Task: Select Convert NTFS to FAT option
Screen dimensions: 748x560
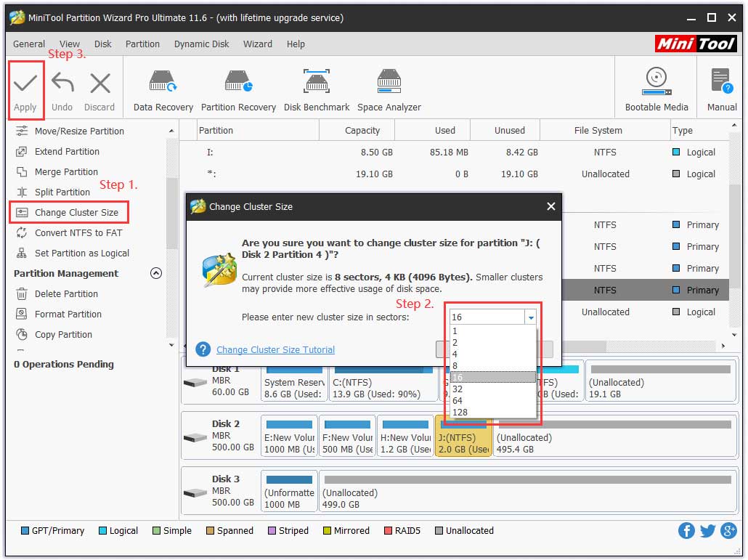Action: tap(78, 233)
